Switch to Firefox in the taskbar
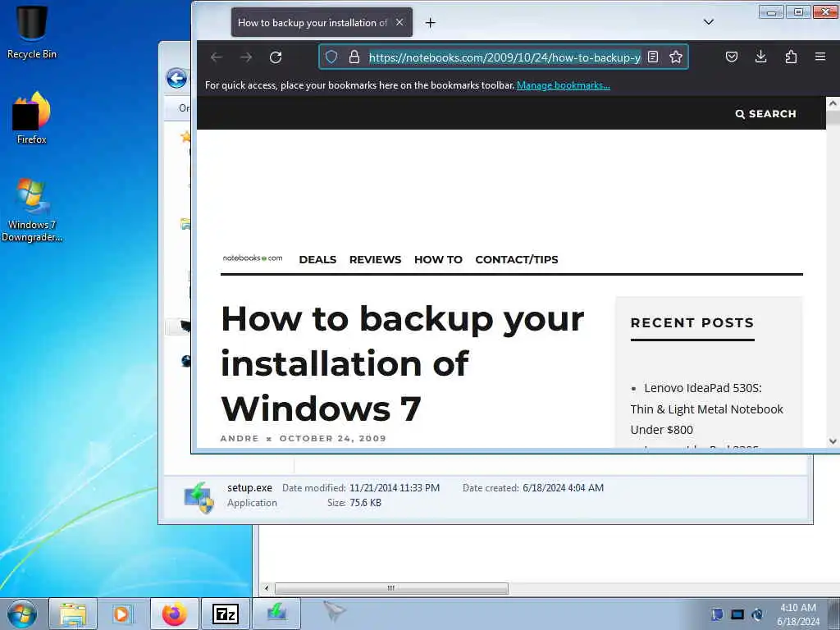The width and height of the screenshot is (840, 630). 174,614
